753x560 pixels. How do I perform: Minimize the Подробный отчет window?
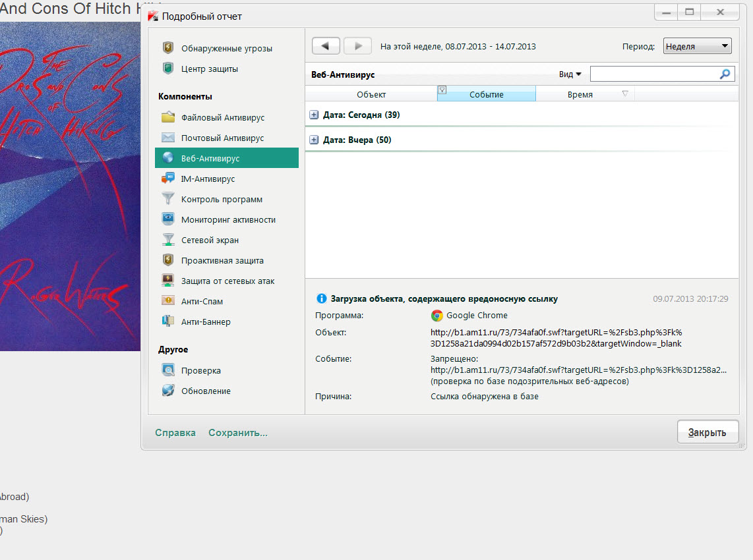[x=666, y=12]
